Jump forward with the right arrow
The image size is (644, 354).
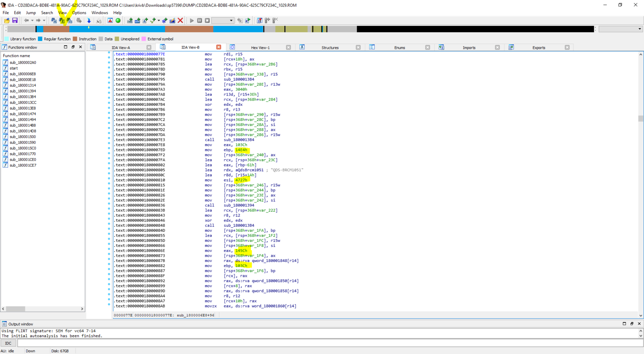(38, 21)
